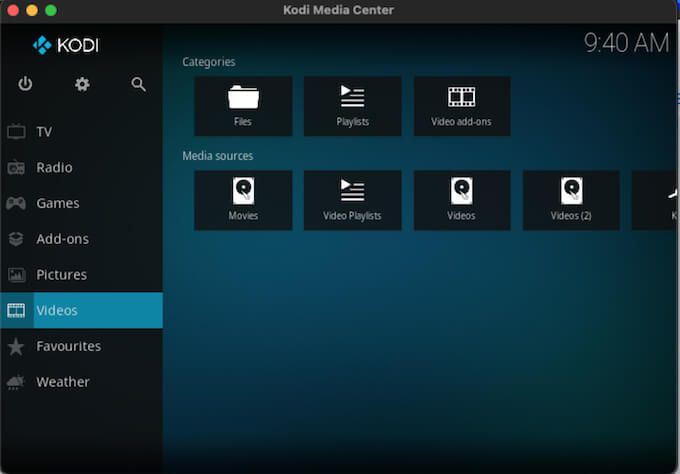Click the Pictures icon in sidebar

[x=16, y=275]
